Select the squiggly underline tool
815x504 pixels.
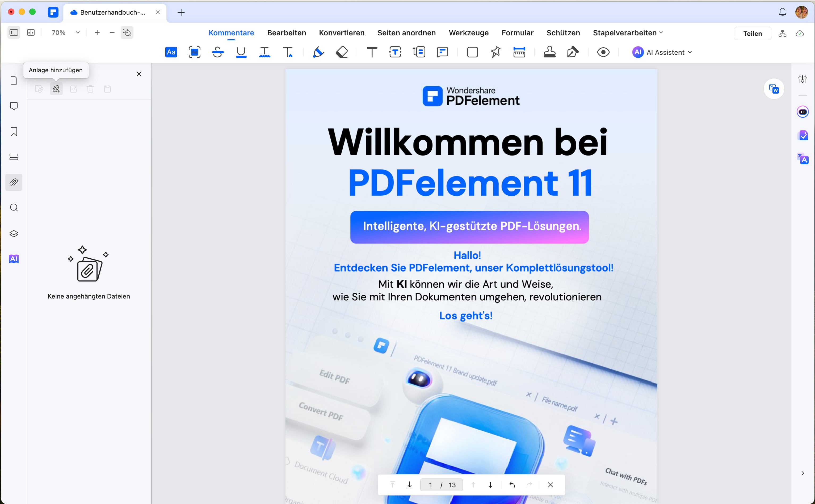click(264, 52)
